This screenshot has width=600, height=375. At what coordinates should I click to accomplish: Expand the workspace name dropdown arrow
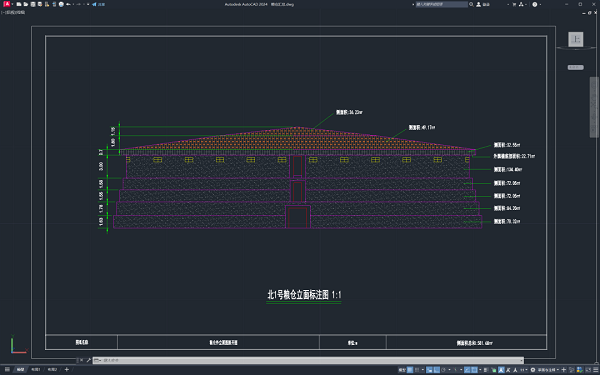pyautogui.click(x=558, y=370)
